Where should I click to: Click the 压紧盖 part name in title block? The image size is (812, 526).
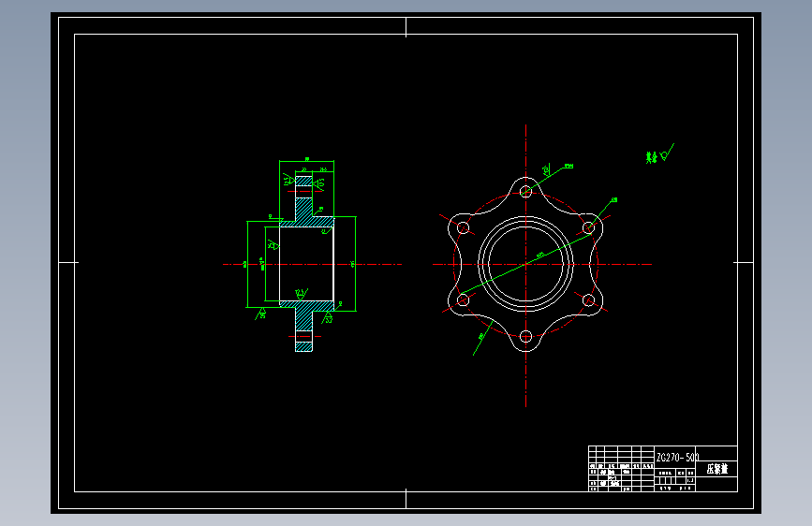(x=717, y=469)
